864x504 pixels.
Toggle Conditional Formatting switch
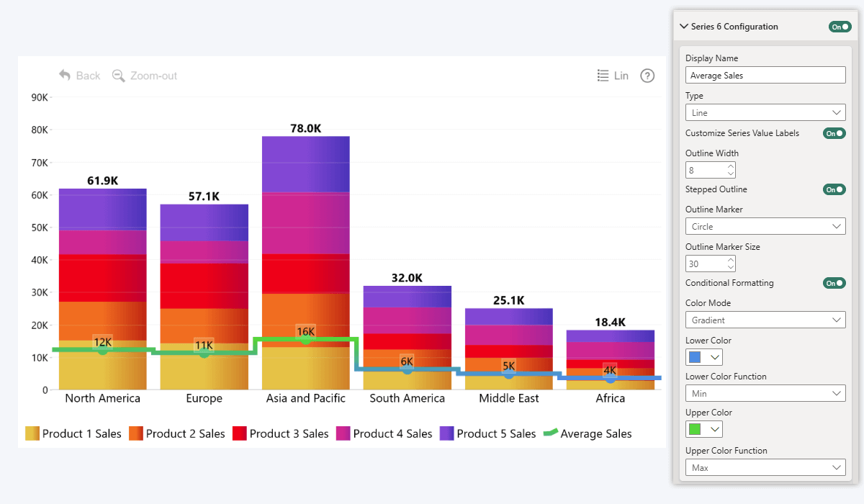[834, 283]
